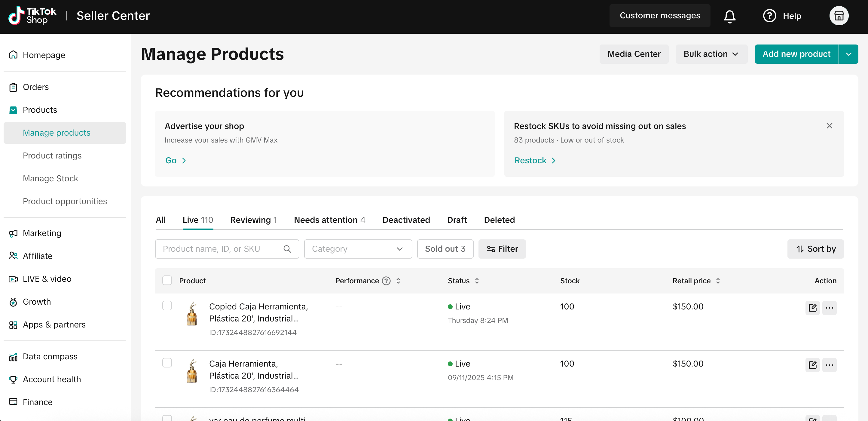Click the Help question mark icon
868x421 pixels.
[769, 16]
